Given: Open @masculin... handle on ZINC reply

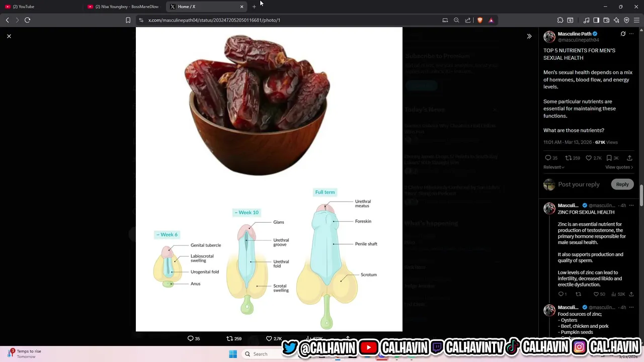Looking at the screenshot, I should click(602, 205).
